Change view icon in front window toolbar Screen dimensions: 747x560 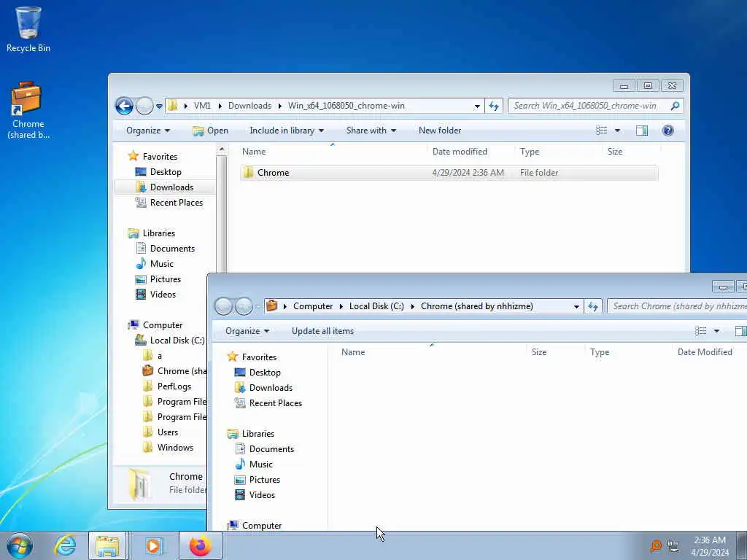click(701, 331)
